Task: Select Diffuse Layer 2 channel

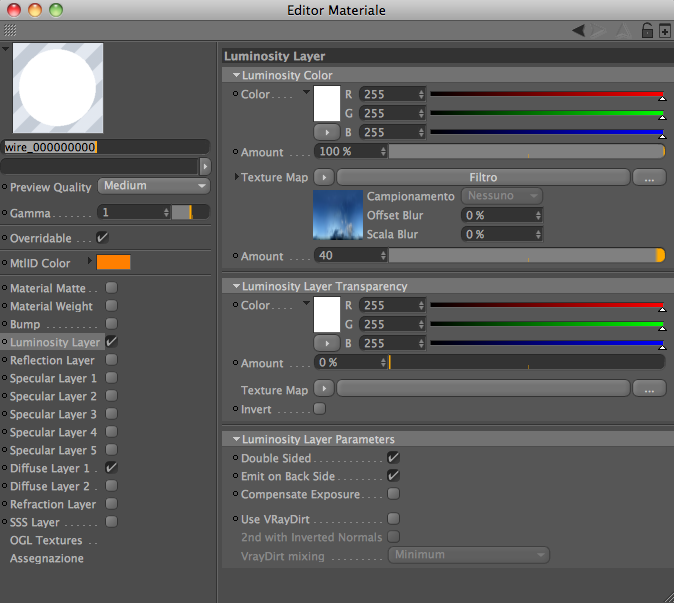Action: [50, 486]
